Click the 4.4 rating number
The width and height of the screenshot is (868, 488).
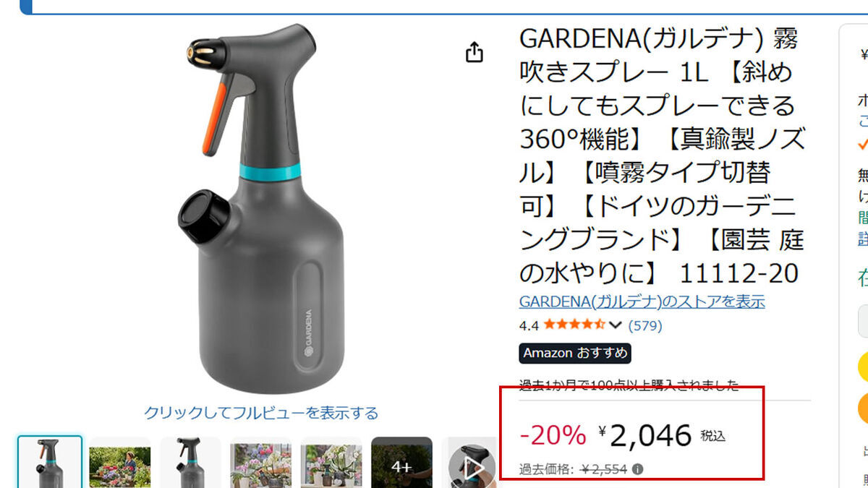529,325
